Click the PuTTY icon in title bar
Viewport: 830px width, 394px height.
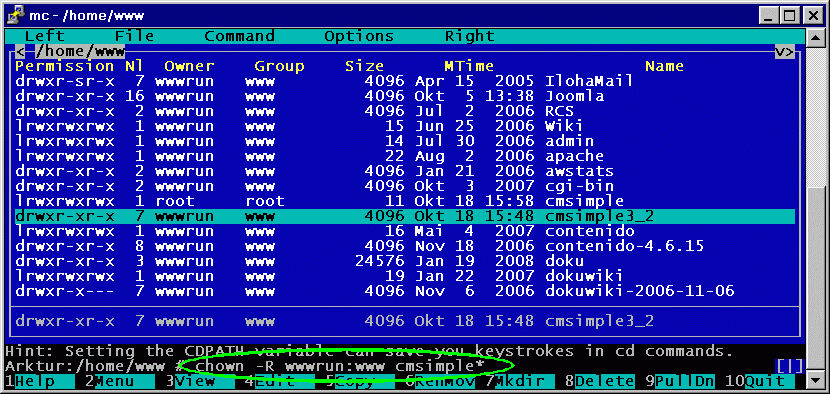pos(15,15)
